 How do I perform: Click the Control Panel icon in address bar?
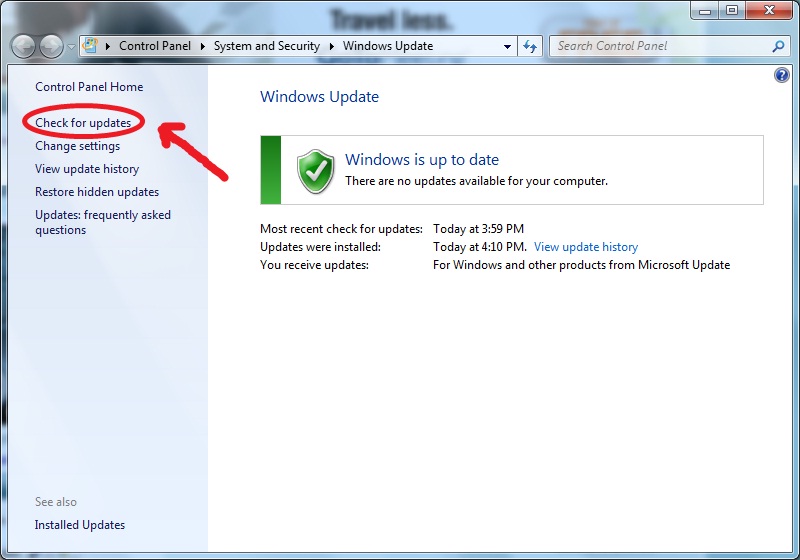(90, 46)
